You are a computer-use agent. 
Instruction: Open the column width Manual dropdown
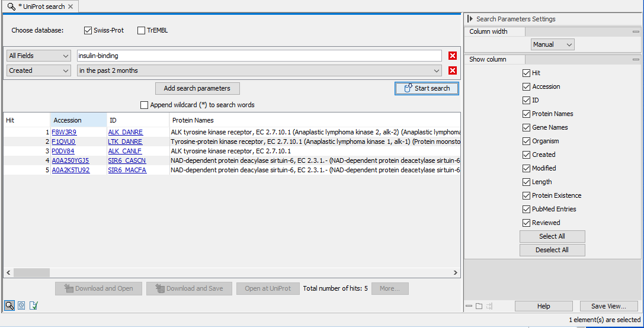click(552, 44)
